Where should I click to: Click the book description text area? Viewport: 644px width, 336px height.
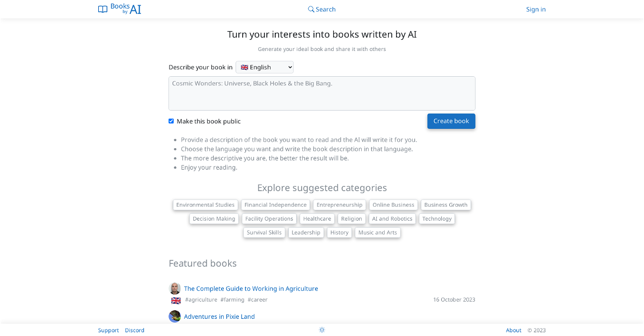coord(322,93)
